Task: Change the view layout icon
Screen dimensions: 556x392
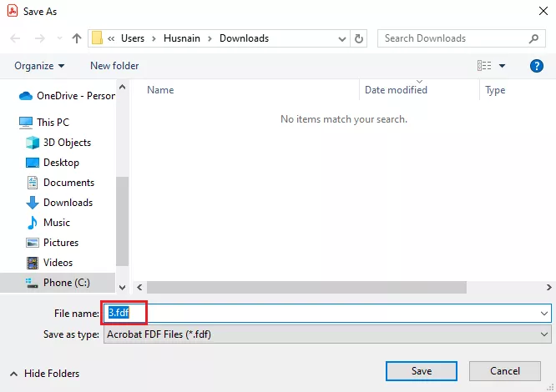Action: (484, 66)
